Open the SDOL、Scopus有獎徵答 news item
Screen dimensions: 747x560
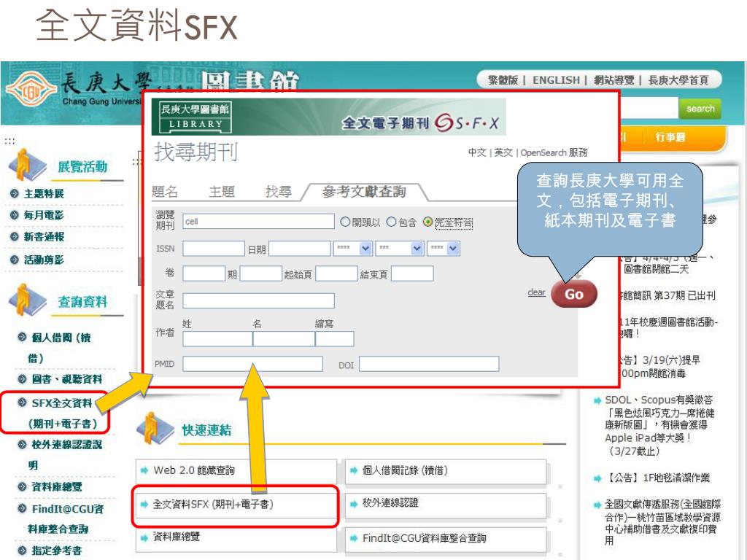(x=659, y=425)
